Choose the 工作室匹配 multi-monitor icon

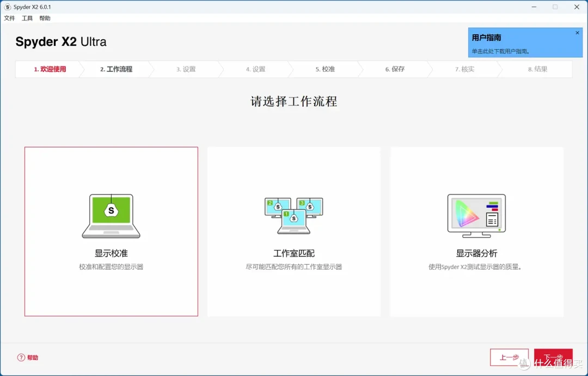pos(293,216)
